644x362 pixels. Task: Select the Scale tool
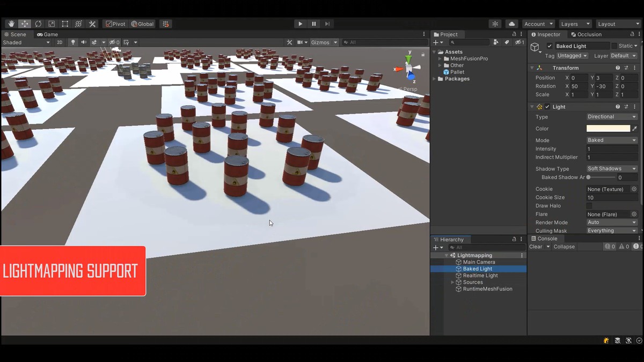(x=52, y=24)
